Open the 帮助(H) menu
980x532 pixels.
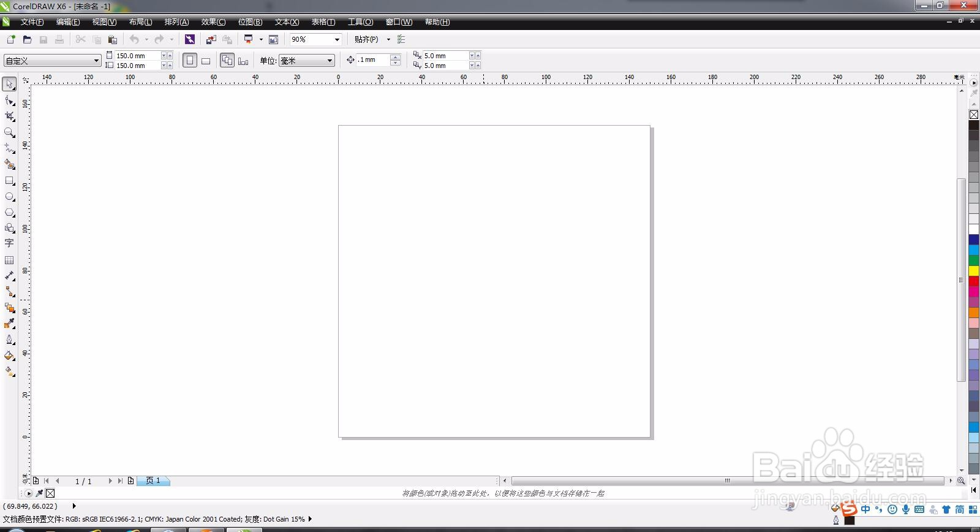point(437,22)
